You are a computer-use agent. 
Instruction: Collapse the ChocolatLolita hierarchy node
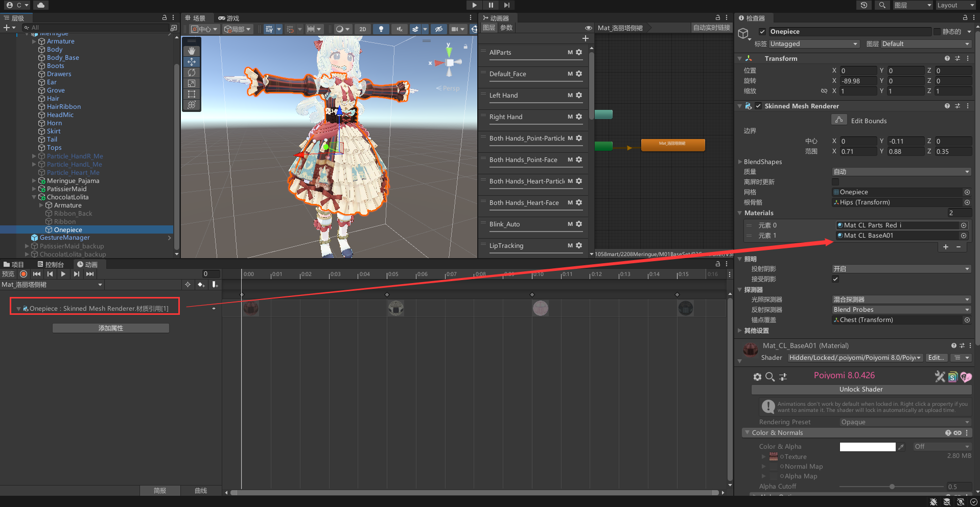click(x=35, y=197)
